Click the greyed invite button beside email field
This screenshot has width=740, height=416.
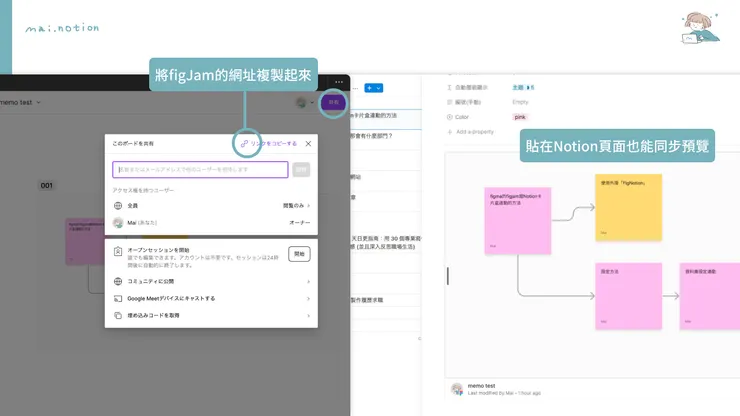click(x=301, y=170)
